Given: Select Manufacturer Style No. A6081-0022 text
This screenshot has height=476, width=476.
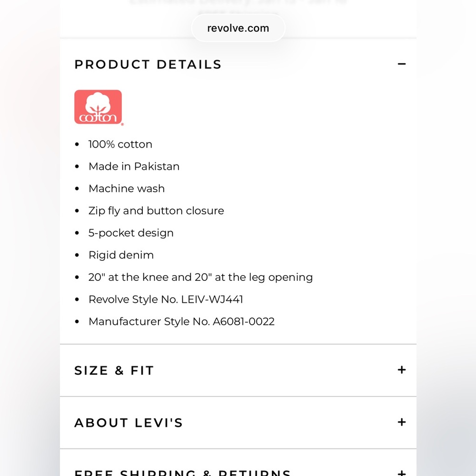Looking at the screenshot, I should tap(181, 321).
